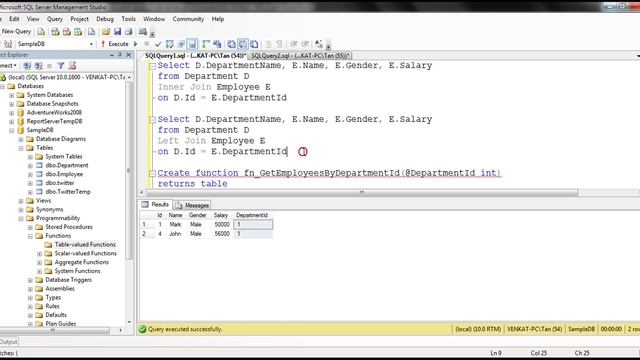Select the dbo.TwitterTemp table
The image size is (640, 360).
(x=68, y=191)
